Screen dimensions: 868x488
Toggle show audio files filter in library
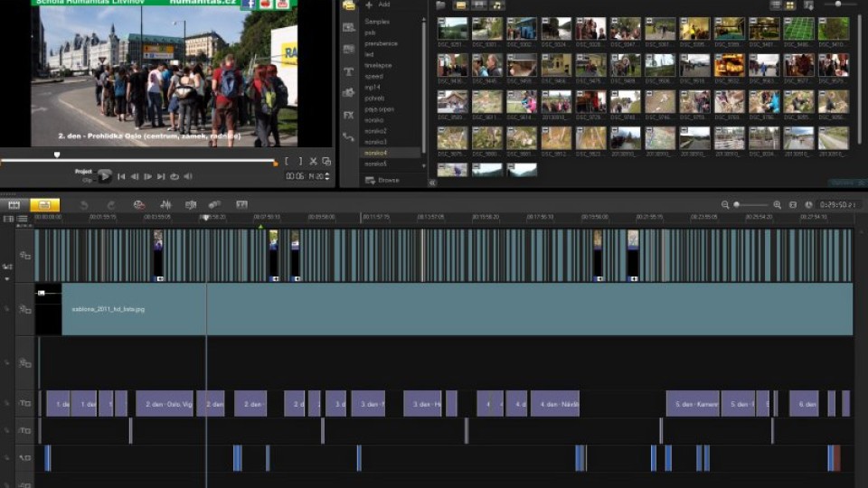[x=498, y=5]
